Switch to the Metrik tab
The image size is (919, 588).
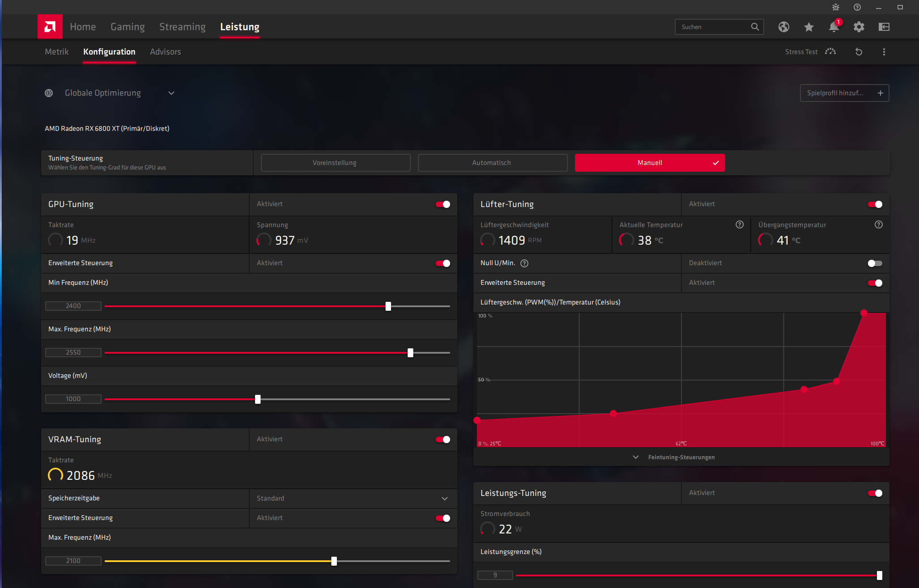[x=57, y=52]
